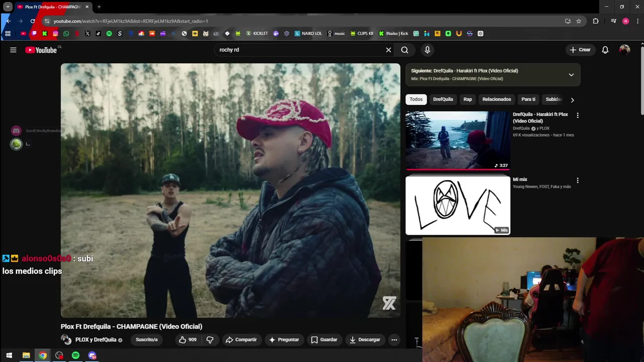Clear the search box with the X
The image size is (644, 362).
click(388, 50)
